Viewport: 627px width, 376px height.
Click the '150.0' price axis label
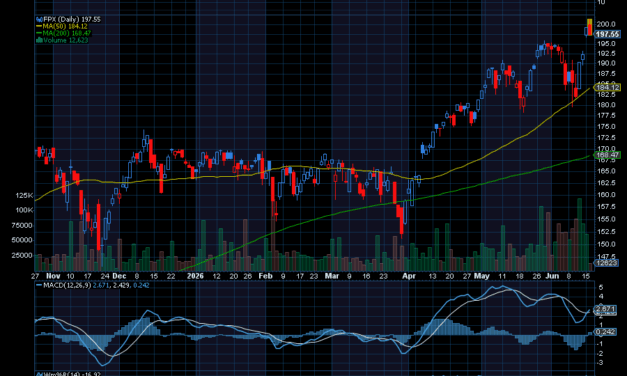(606, 244)
